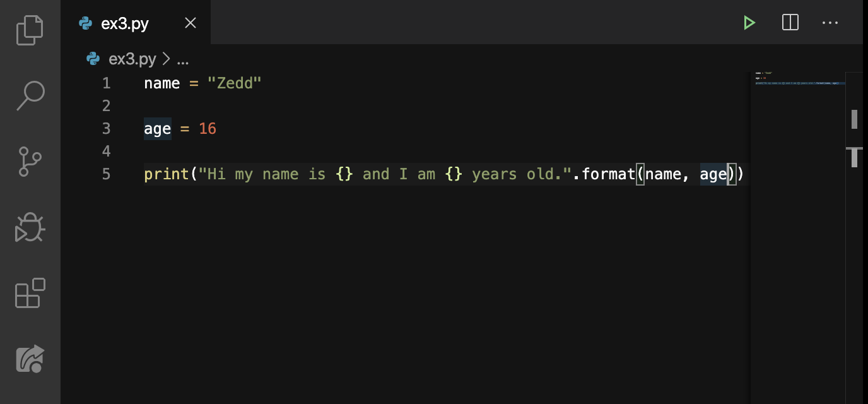Viewport: 868px width, 404px height.
Task: Click line number 3 in the gutter
Action: (x=106, y=128)
